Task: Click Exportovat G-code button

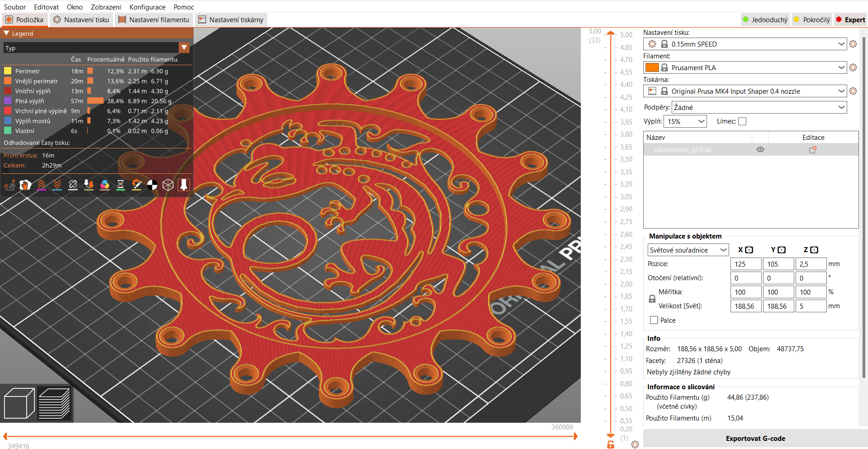Action: click(755, 438)
